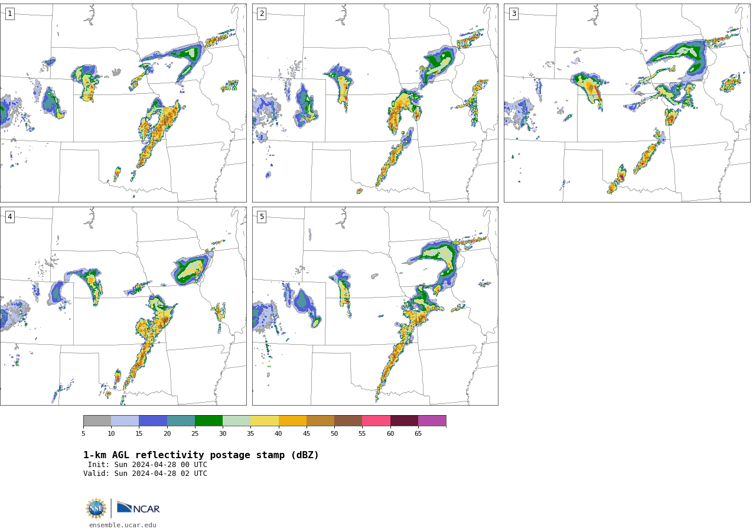Click colorbar tick label 50
The height and width of the screenshot is (532, 756).
tap(334, 434)
